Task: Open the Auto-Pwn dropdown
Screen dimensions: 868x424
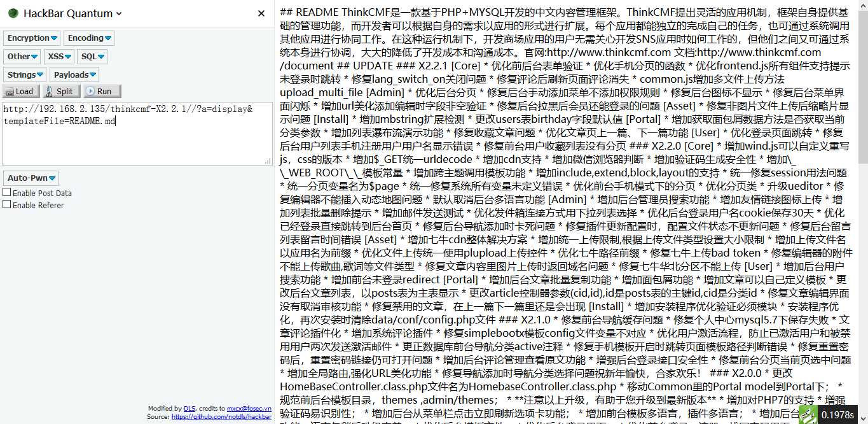Action: coord(31,178)
